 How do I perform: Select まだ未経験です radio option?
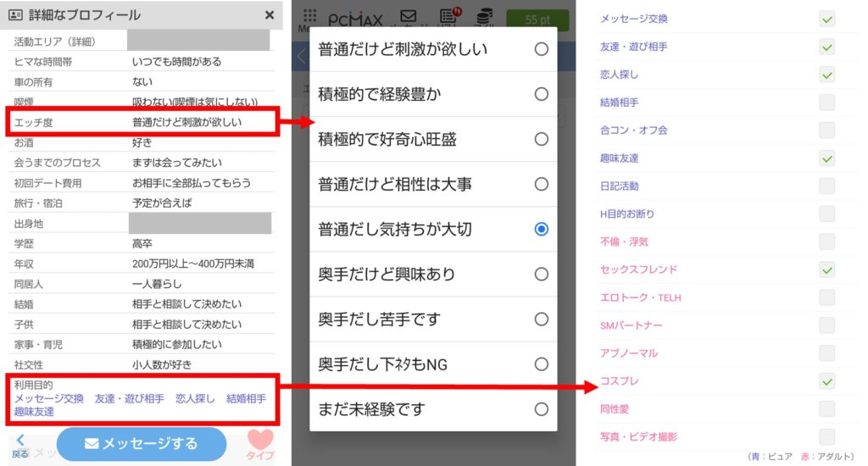[x=541, y=409]
